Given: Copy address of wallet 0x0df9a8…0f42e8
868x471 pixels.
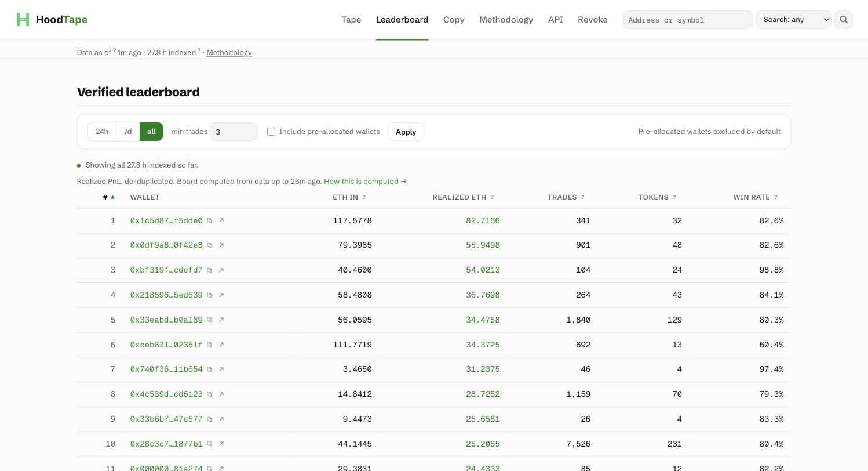Looking at the screenshot, I should pos(210,245).
